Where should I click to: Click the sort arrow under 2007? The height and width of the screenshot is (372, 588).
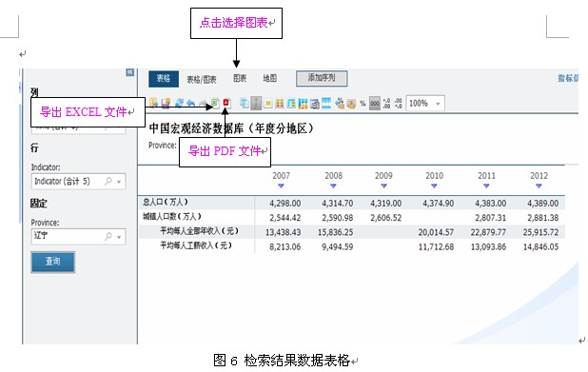pos(281,186)
